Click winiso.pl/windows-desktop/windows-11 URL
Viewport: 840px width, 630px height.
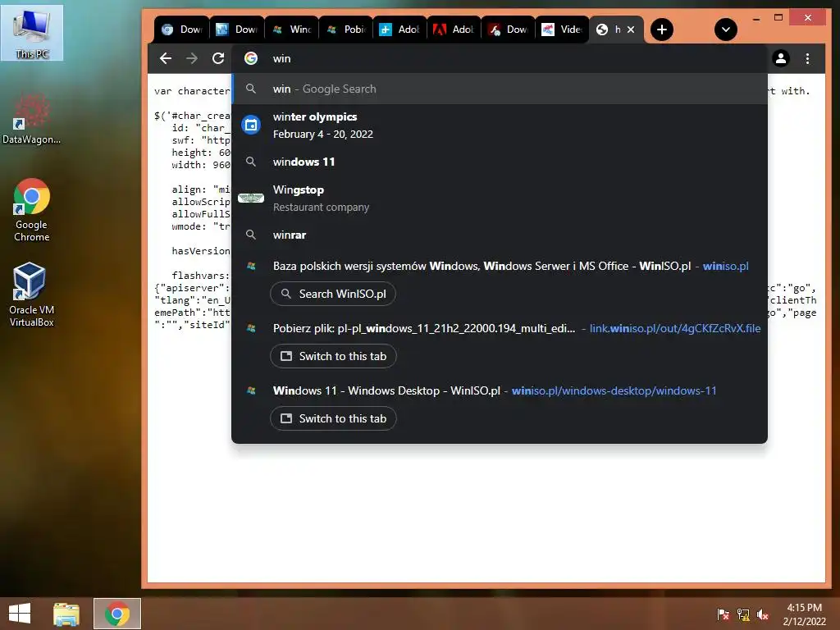(x=614, y=390)
